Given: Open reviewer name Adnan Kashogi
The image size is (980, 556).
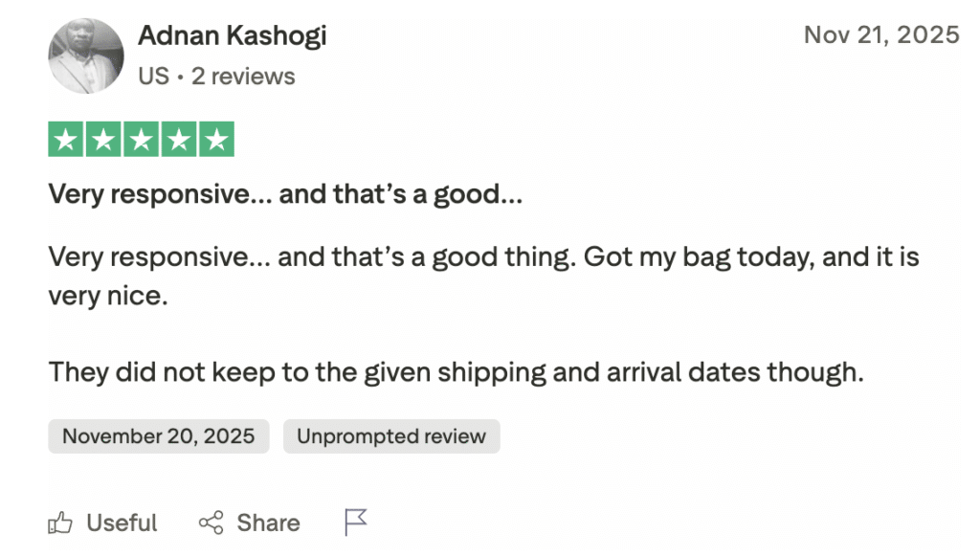Looking at the screenshot, I should 232,36.
